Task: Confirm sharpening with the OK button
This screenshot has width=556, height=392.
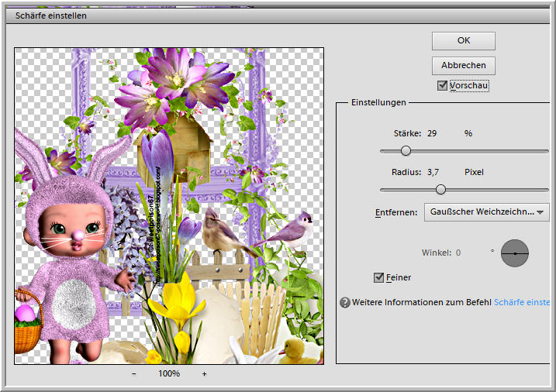Action: coord(464,41)
